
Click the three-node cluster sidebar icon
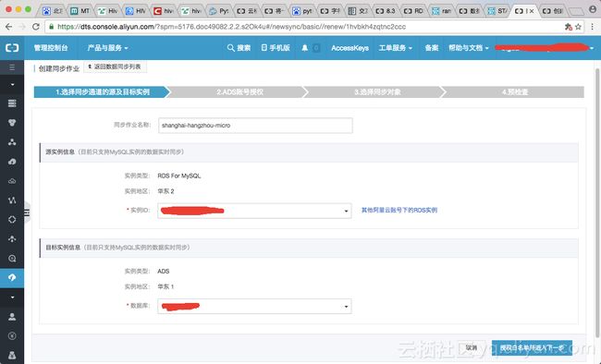tap(12, 142)
